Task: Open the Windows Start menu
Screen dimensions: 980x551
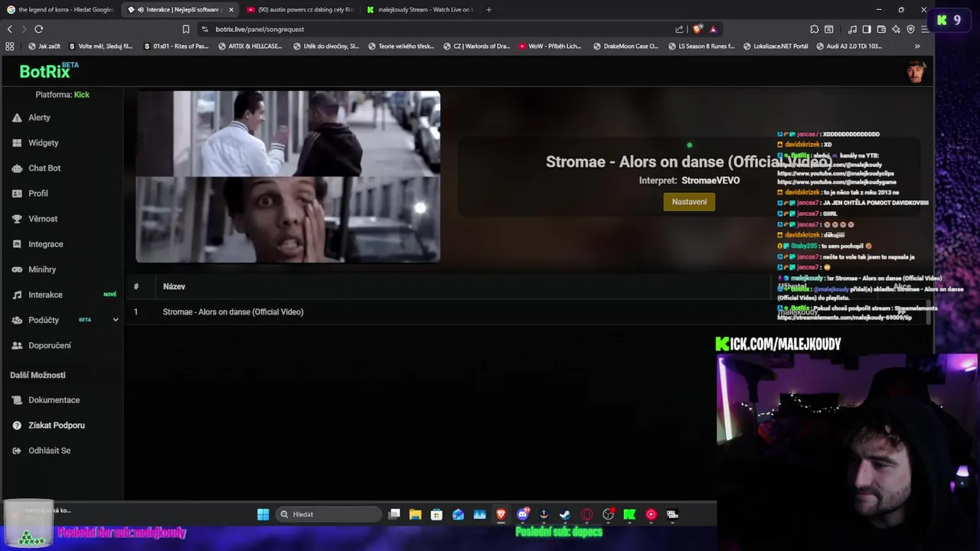Action: click(x=263, y=514)
